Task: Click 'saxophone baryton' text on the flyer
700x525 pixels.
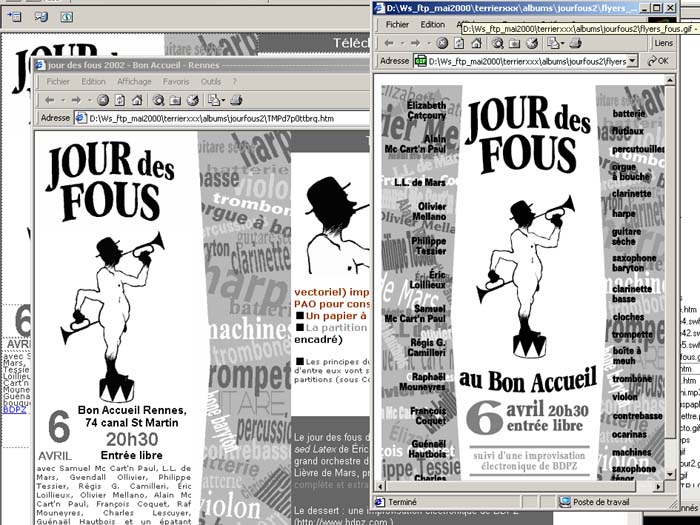Action: click(634, 263)
